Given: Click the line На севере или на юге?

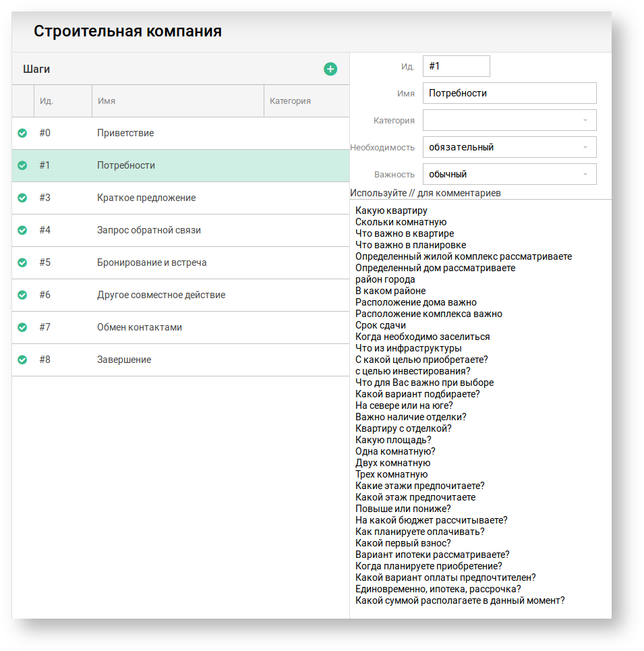Looking at the screenshot, I should coord(404,405).
